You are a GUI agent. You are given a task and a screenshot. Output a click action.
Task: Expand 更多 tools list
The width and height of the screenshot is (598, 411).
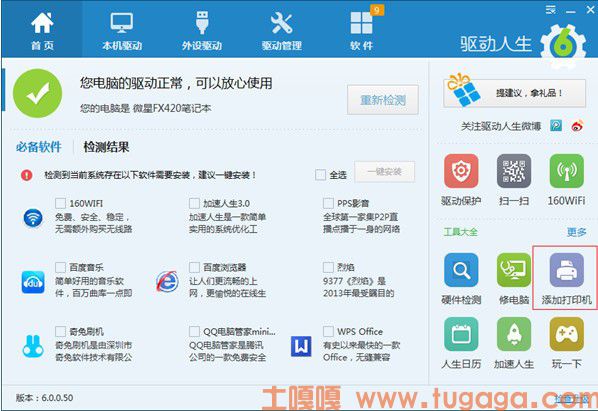click(576, 232)
